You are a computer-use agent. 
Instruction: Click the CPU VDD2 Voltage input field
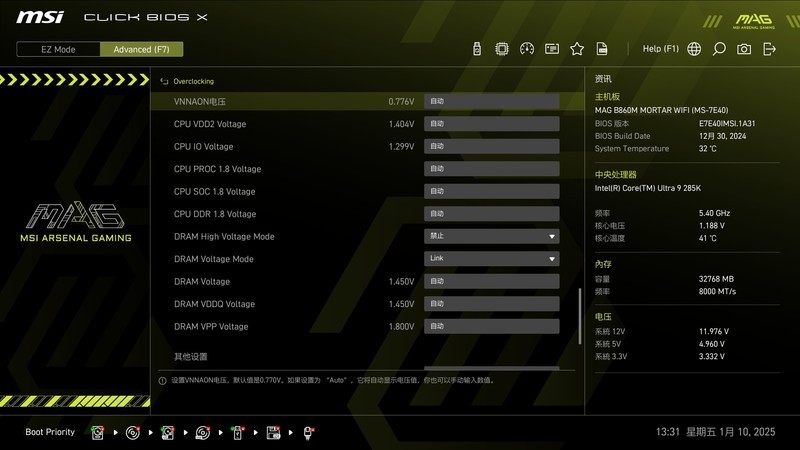[x=491, y=124]
